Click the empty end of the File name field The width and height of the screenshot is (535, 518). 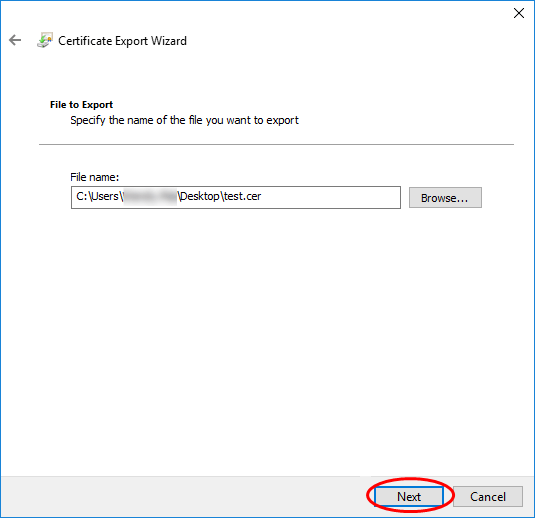[331, 197]
